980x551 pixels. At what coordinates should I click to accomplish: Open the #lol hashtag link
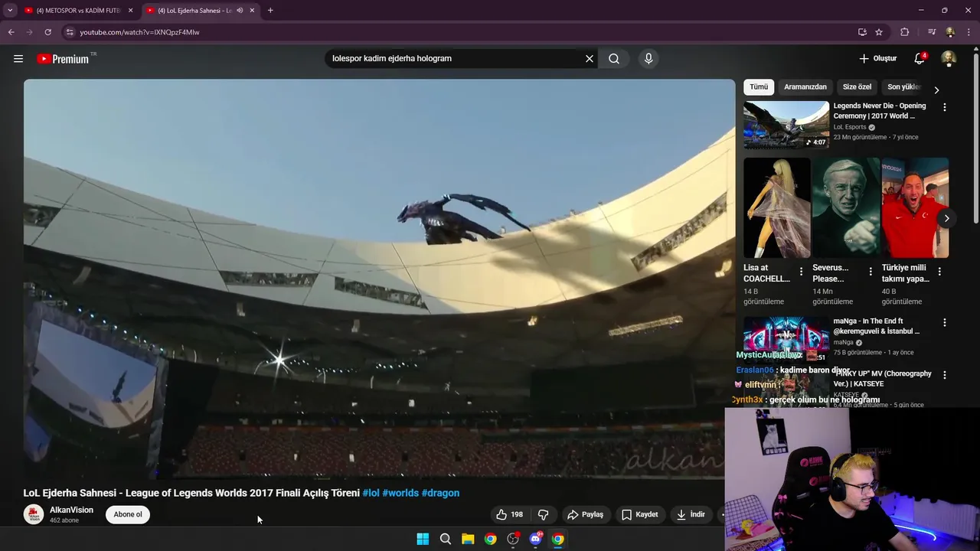(371, 493)
